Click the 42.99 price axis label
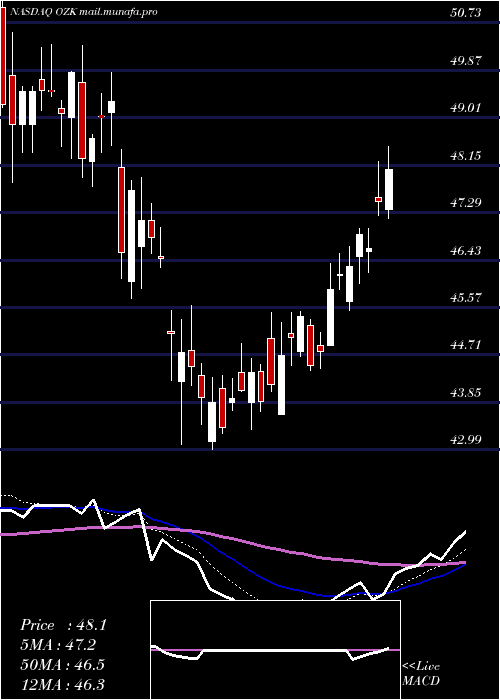Image resolution: width=500 pixels, height=700 pixels. pos(466,440)
